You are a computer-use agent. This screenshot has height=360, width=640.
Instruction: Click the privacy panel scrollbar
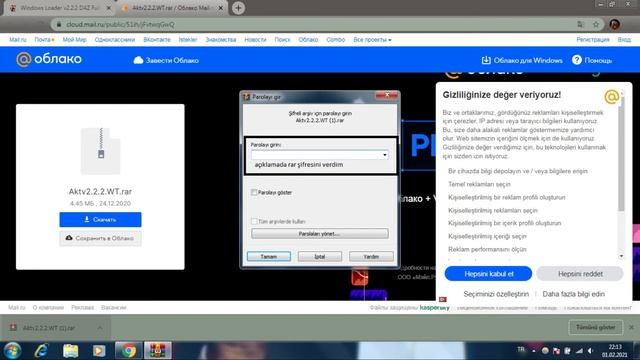click(x=621, y=153)
